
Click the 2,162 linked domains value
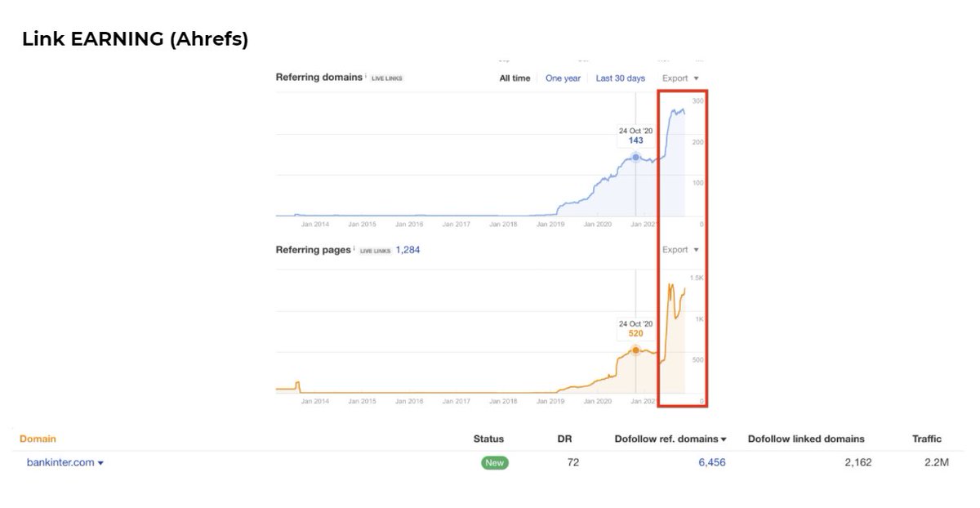pyautogui.click(x=857, y=462)
